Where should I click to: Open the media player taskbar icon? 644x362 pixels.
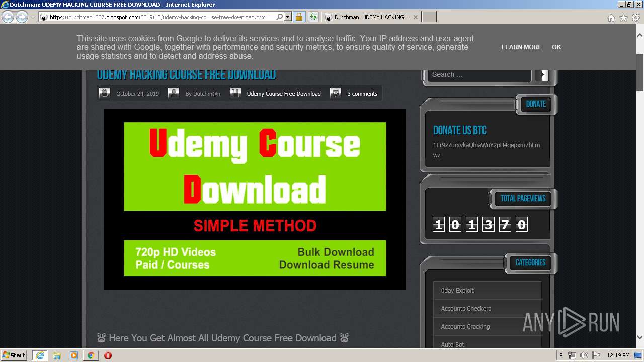(x=74, y=355)
